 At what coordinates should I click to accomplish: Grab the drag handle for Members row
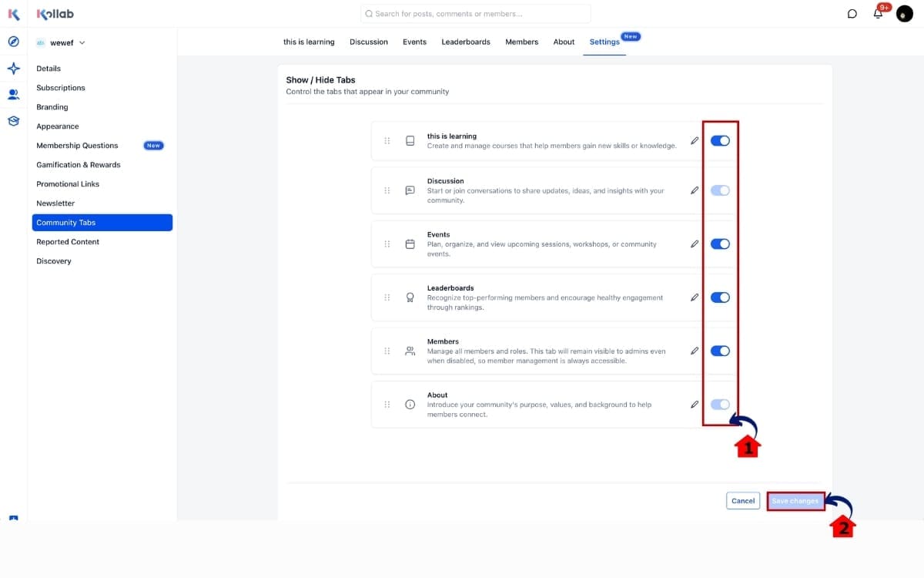(x=387, y=351)
